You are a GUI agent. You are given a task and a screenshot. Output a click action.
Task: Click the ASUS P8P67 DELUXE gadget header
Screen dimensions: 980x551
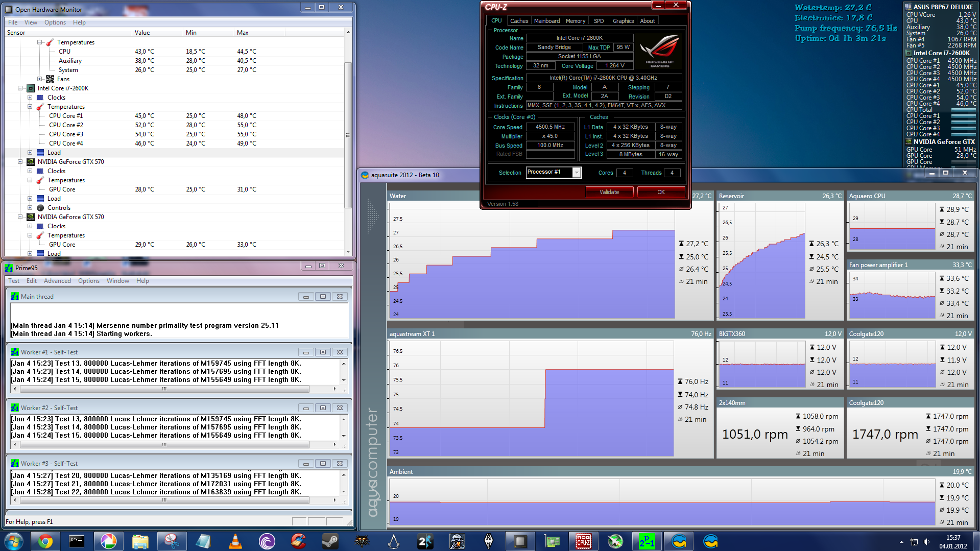[940, 7]
